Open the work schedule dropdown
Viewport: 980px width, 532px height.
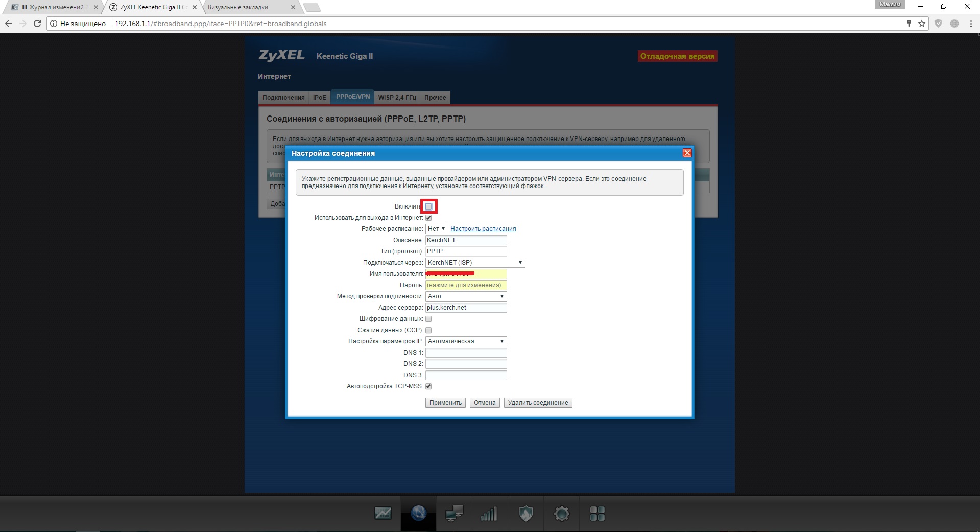coord(437,229)
